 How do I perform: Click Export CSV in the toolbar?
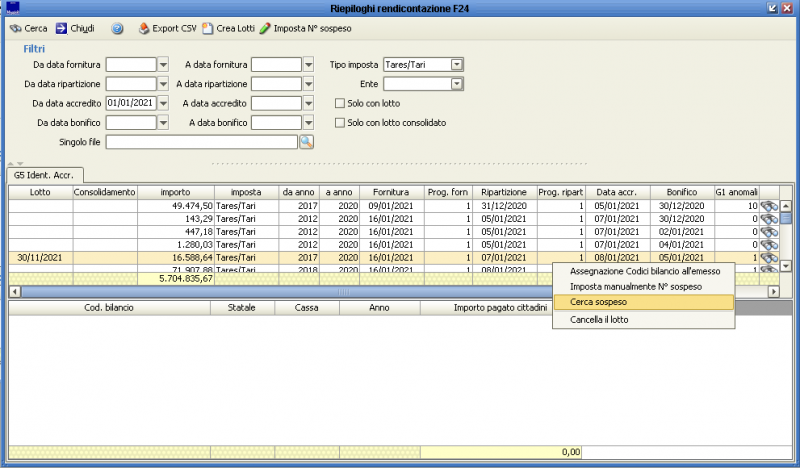[166, 29]
